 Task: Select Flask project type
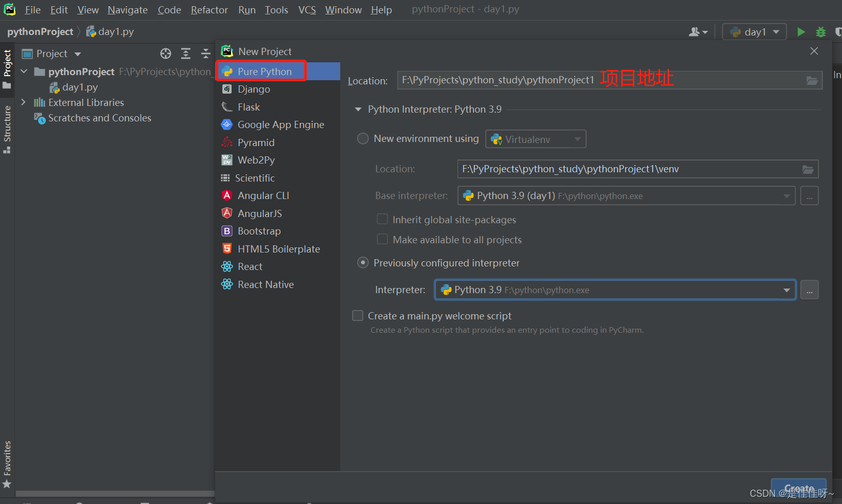[278, 107]
